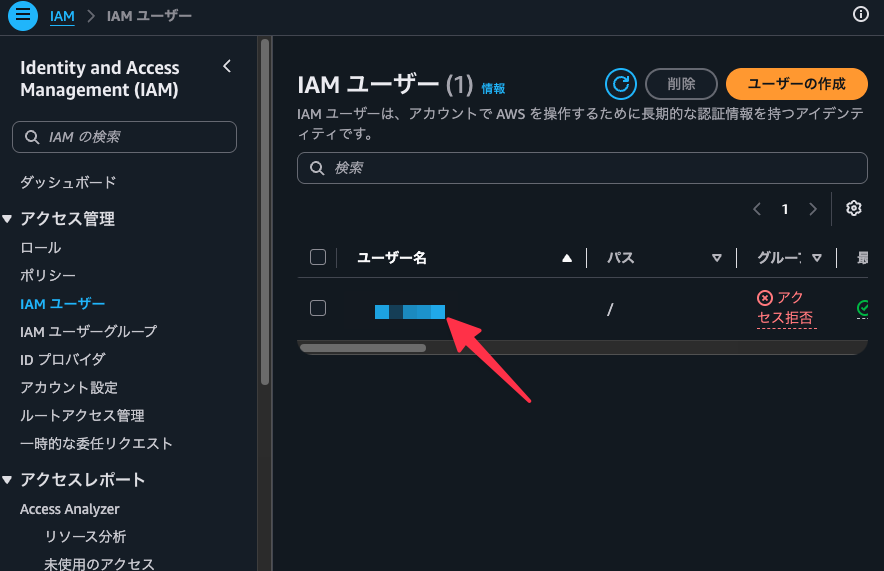
Task: Go to previous page of users
Action: tap(757, 209)
